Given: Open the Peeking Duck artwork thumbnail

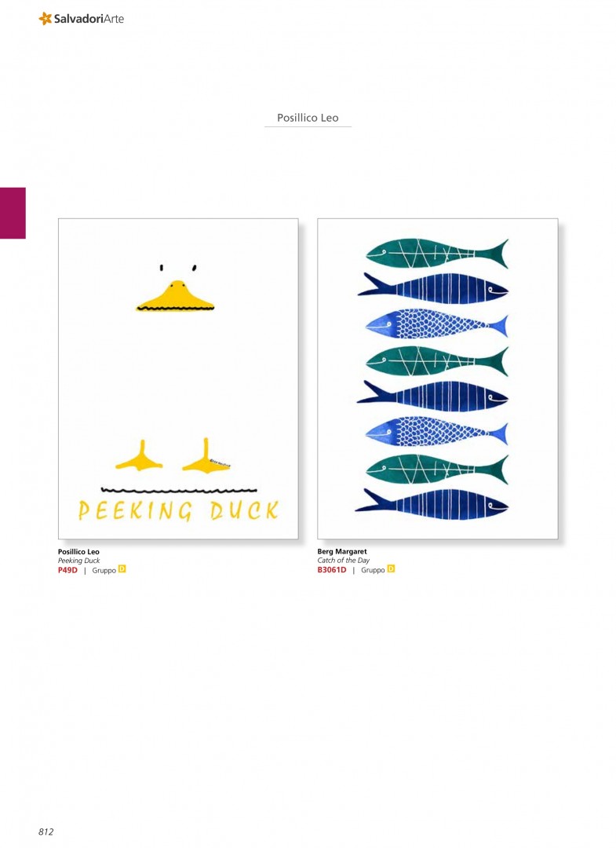Looking at the screenshot, I should pyautogui.click(x=178, y=378).
